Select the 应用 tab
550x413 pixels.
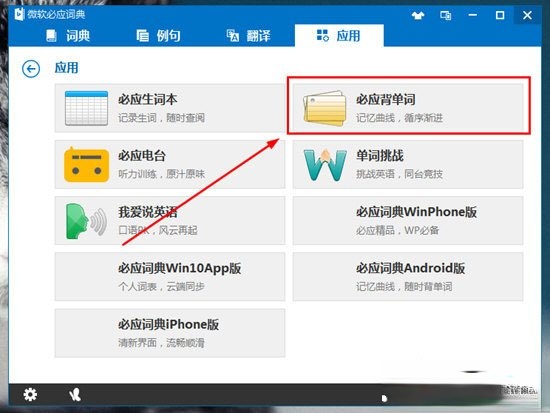pyautogui.click(x=339, y=35)
